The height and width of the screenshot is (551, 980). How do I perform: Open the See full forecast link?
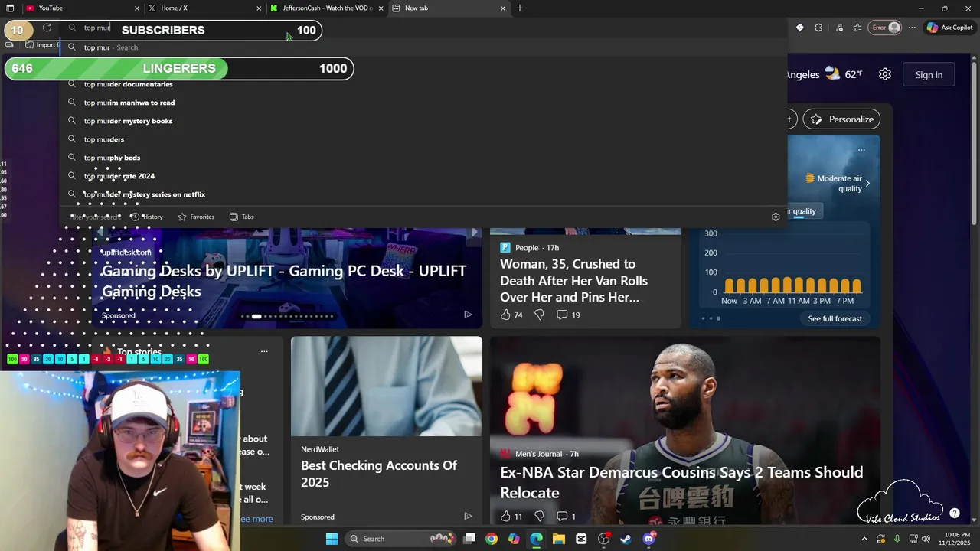835,318
